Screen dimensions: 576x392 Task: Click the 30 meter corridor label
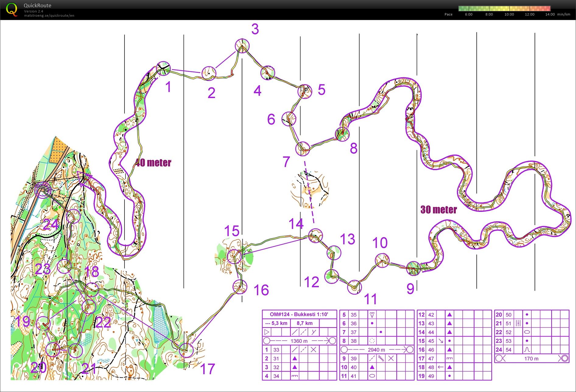(x=438, y=209)
